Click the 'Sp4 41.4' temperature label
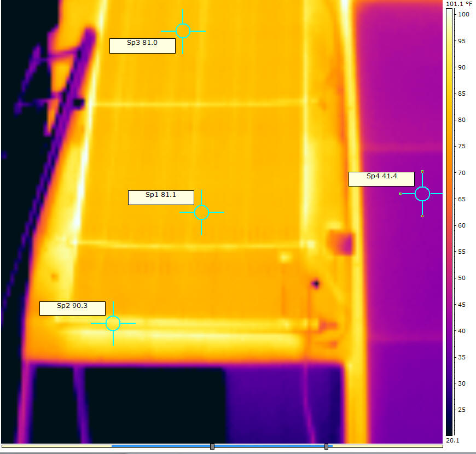This screenshot has width=476, height=454. point(381,179)
